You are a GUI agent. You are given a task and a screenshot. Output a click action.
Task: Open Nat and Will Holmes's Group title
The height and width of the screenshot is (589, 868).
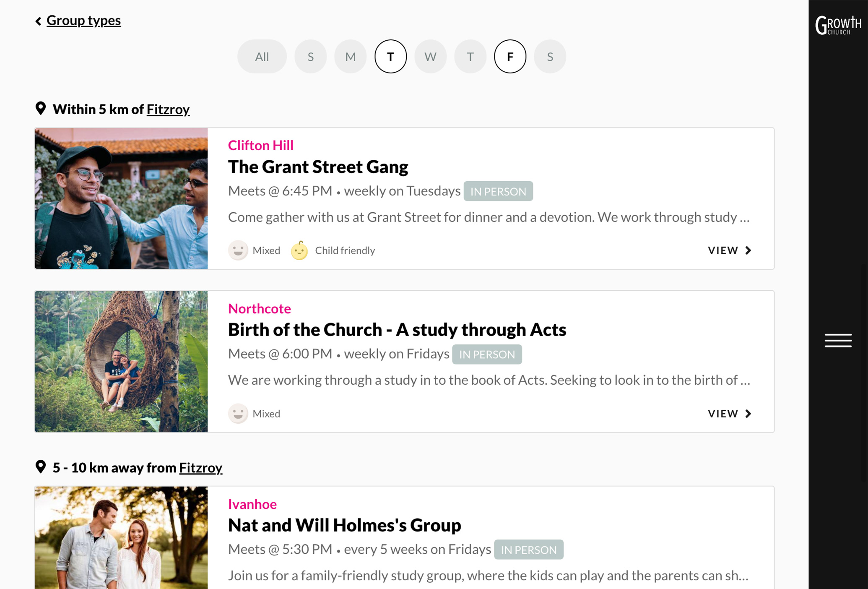tap(344, 525)
